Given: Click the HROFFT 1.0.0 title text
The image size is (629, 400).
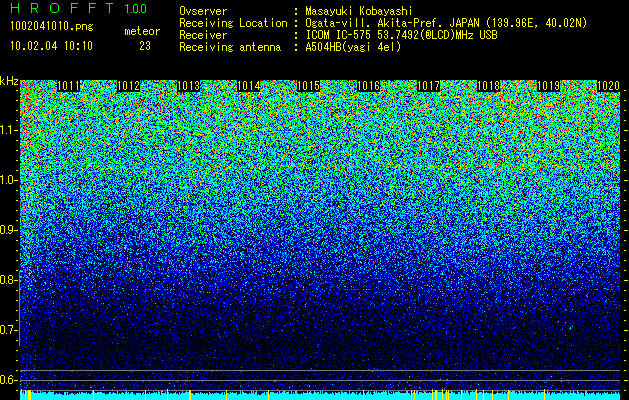Looking at the screenshot, I should (78, 8).
